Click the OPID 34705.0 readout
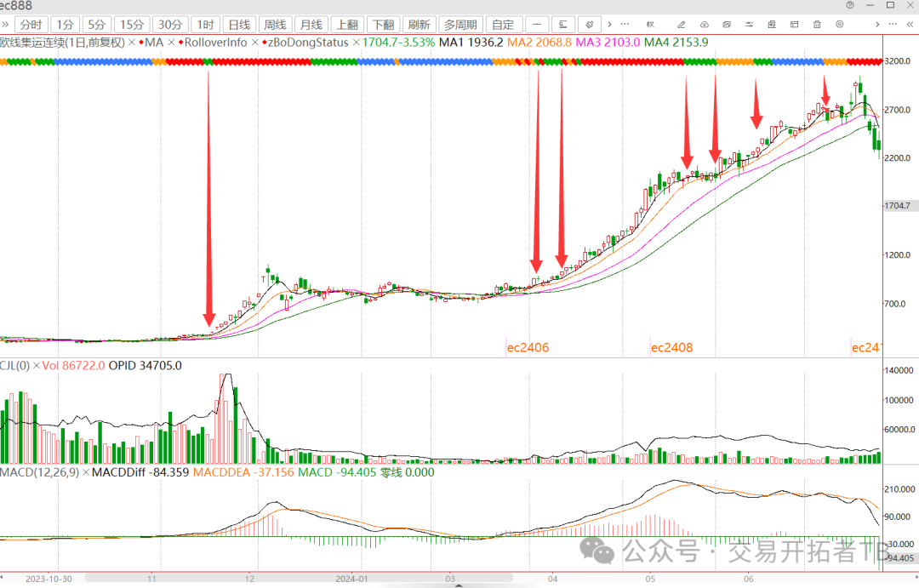The width and height of the screenshot is (919, 588). [x=146, y=366]
